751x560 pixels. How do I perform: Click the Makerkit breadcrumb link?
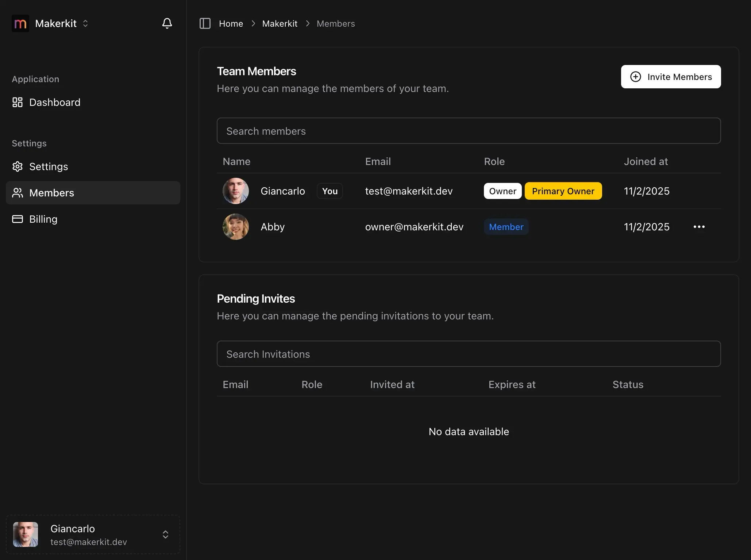pyautogui.click(x=280, y=23)
